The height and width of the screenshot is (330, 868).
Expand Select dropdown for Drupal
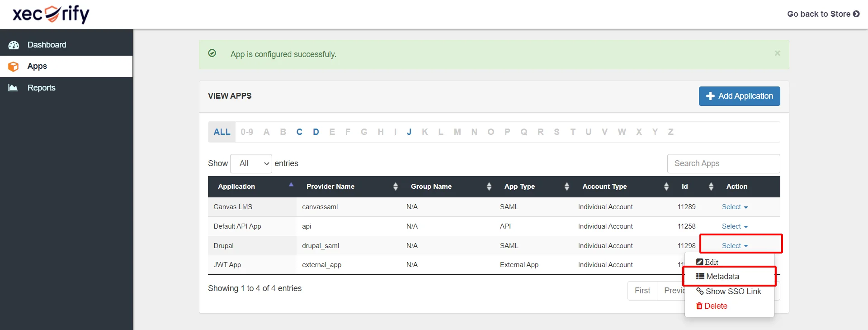(735, 246)
